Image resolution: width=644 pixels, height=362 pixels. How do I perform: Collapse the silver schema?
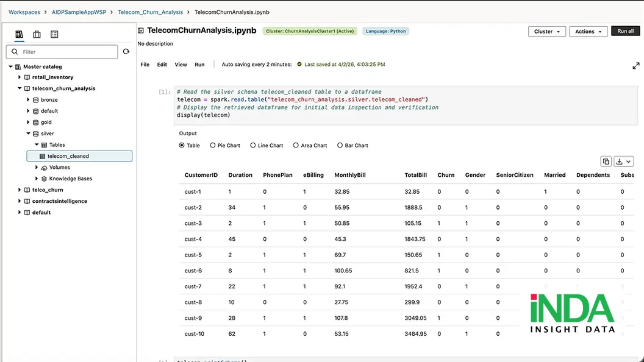pos(28,133)
